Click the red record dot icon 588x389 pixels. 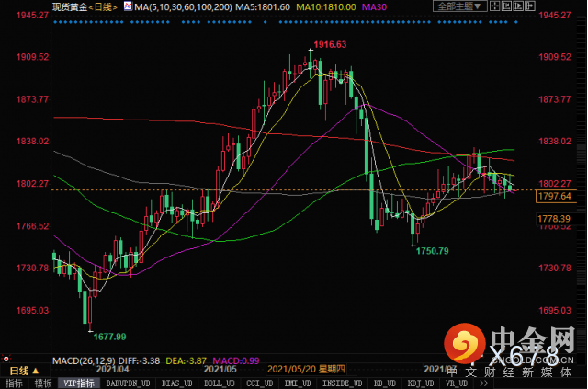coord(6,359)
